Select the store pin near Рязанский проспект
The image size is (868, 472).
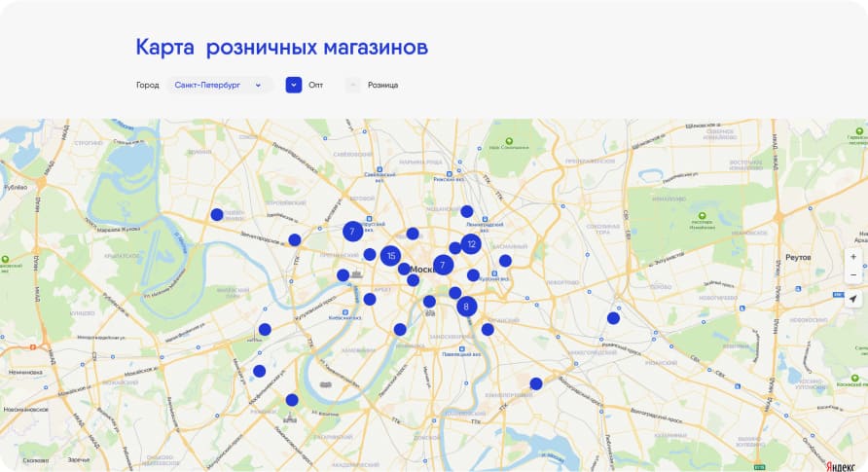[613, 318]
